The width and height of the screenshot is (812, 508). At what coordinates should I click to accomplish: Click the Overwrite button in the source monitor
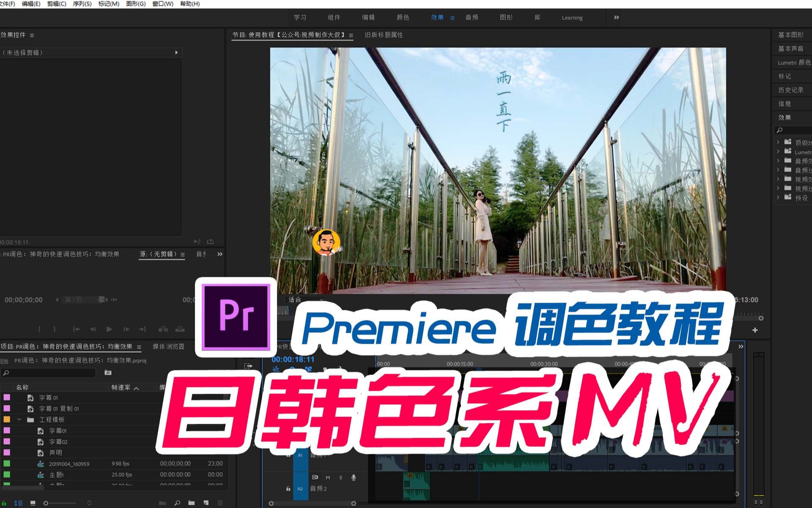coord(180,329)
